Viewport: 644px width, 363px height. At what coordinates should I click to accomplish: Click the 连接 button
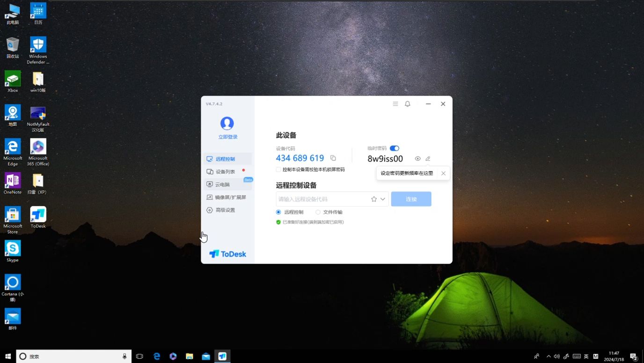click(411, 199)
